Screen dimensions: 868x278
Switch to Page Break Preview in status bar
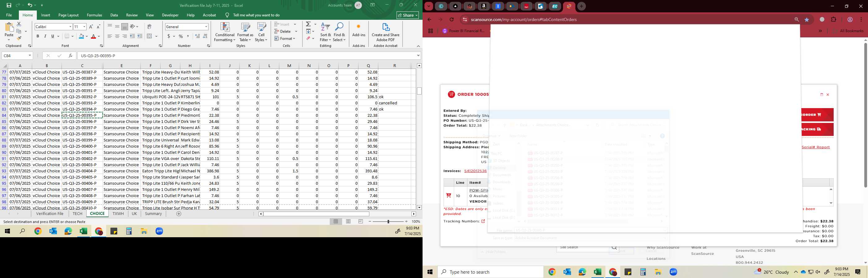click(361, 221)
